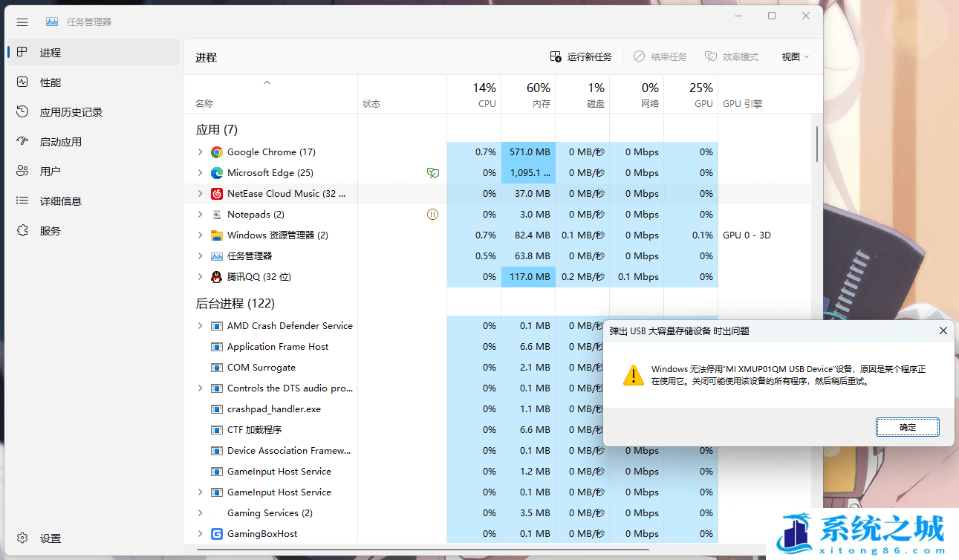This screenshot has height=560, width=959.
Task: Sort by 磁盘 column header
Action: 582,94
